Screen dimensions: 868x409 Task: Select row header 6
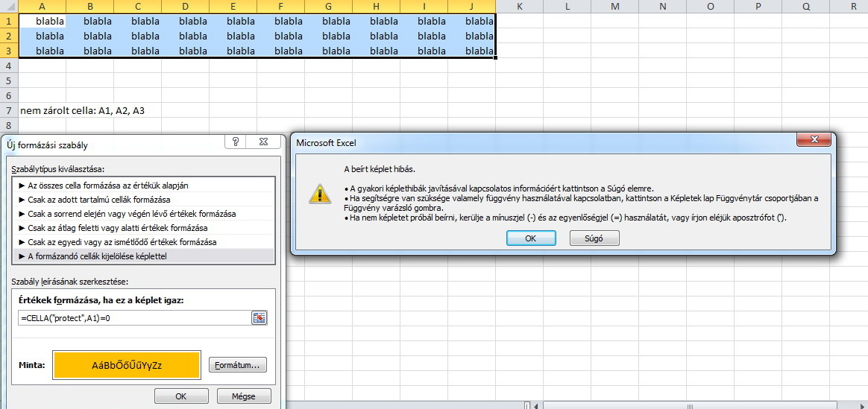[9, 95]
